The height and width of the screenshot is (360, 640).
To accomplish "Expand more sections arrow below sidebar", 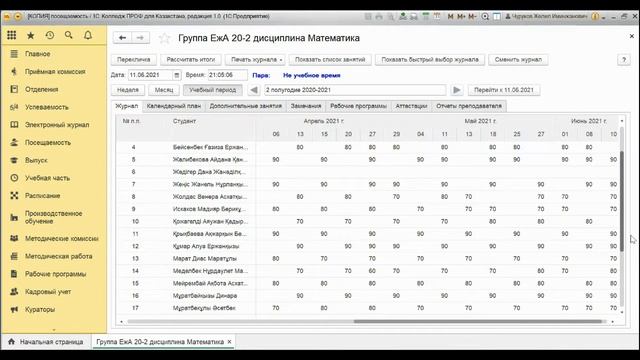I will [x=54, y=329].
